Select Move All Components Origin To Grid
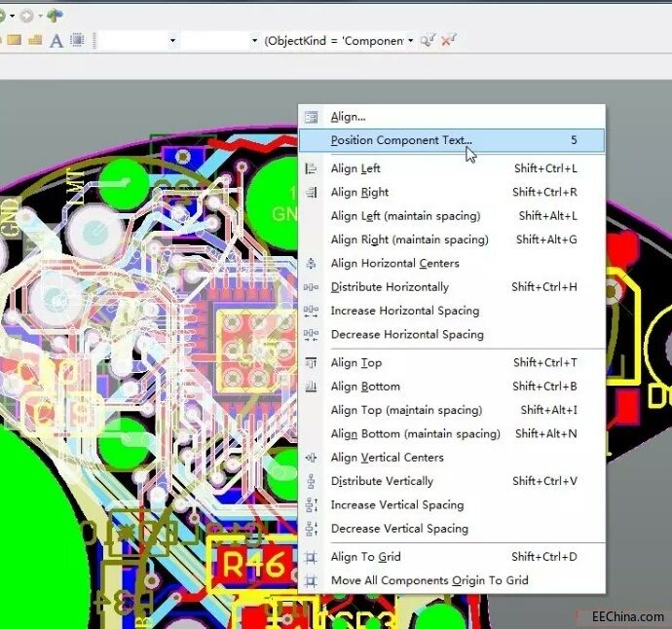 tap(429, 580)
